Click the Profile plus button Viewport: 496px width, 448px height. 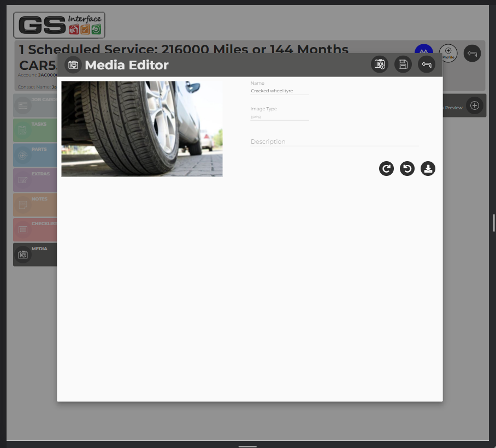coord(448,53)
